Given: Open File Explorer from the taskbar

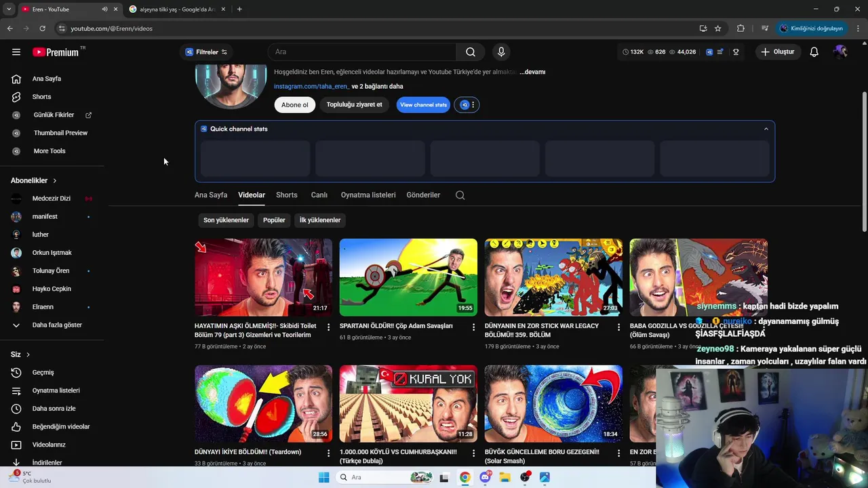Looking at the screenshot, I should (x=505, y=477).
